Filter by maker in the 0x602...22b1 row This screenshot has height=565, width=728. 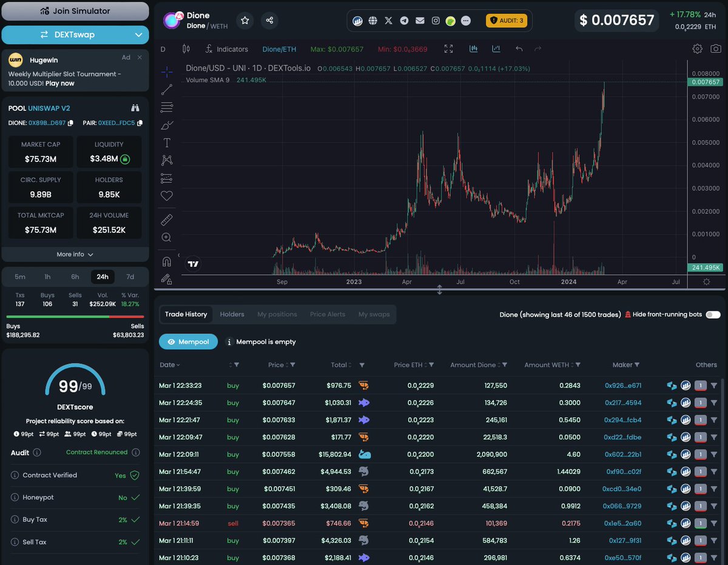click(714, 454)
